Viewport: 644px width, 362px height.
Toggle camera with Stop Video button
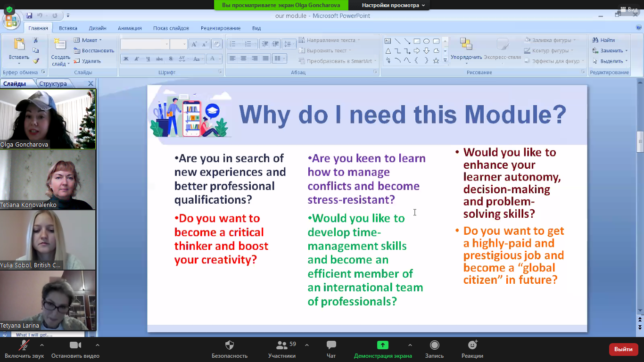(x=75, y=346)
